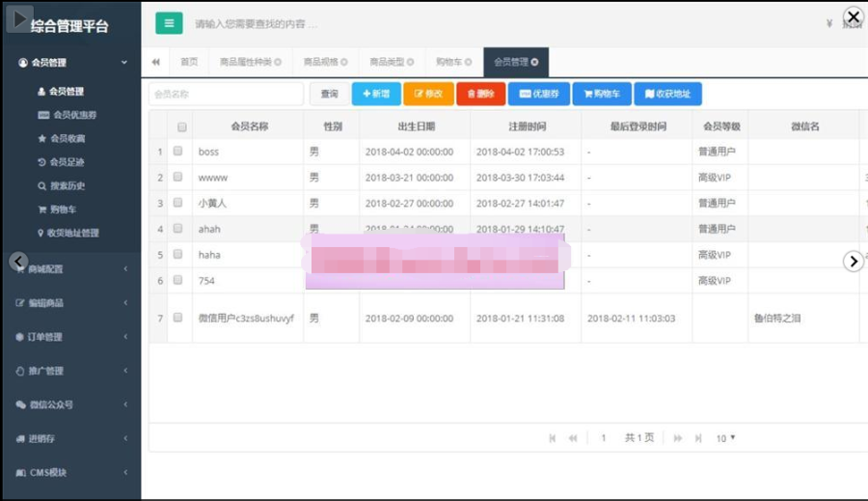
Task: Click the 会员等级 column header
Action: pyautogui.click(x=721, y=126)
